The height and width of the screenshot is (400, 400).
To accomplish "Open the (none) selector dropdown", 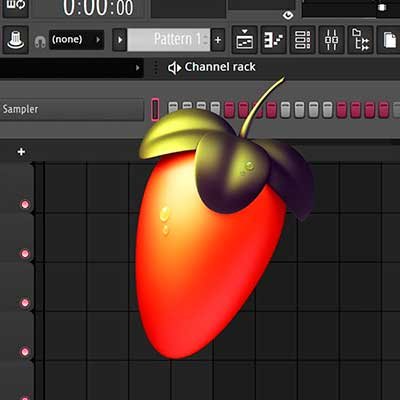I will click(77, 40).
